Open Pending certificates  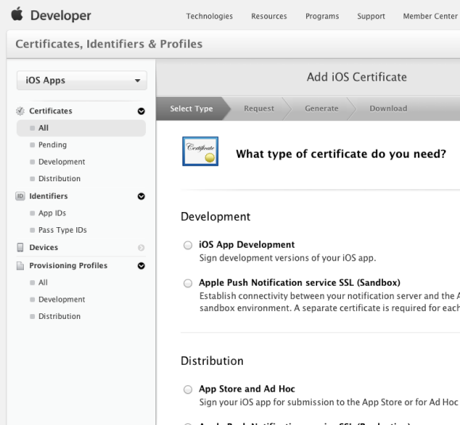(52, 145)
